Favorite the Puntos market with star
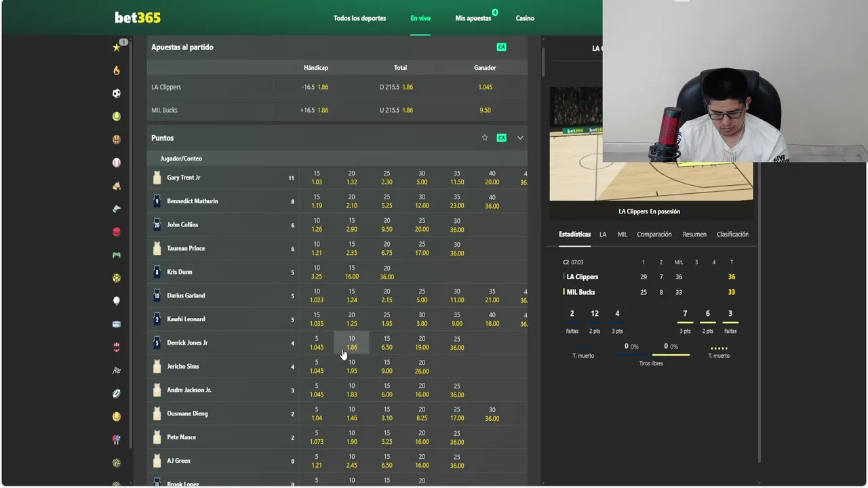The height and width of the screenshot is (488, 868). [485, 138]
